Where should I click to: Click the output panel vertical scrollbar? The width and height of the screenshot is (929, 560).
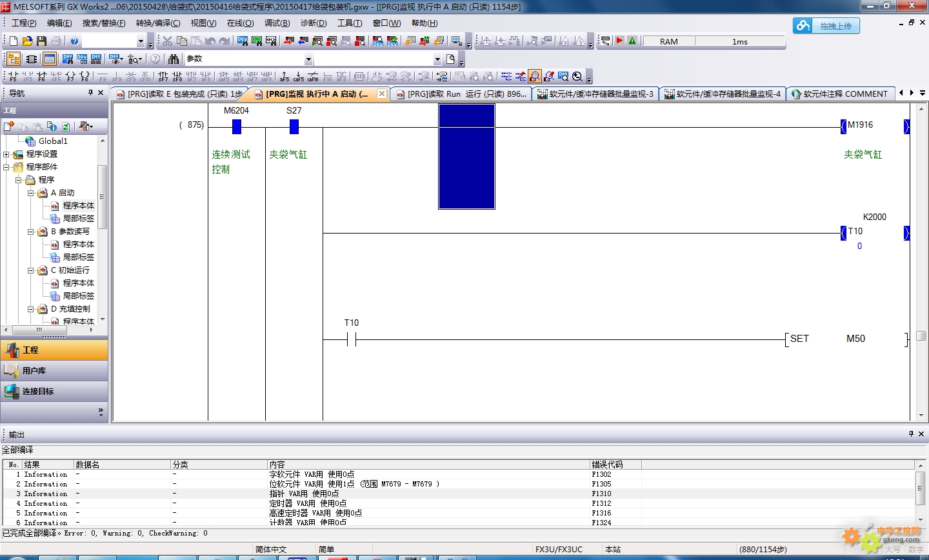pyautogui.click(x=920, y=493)
